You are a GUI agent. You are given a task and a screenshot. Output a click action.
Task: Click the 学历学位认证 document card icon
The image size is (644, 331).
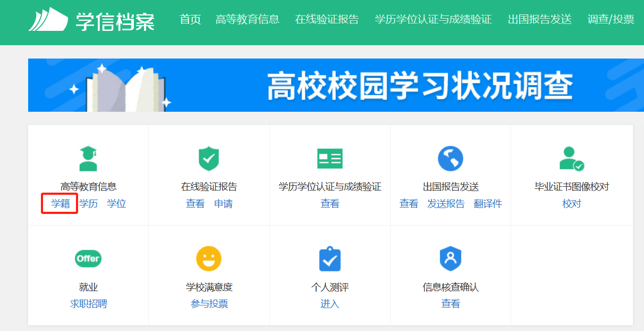[x=330, y=159]
